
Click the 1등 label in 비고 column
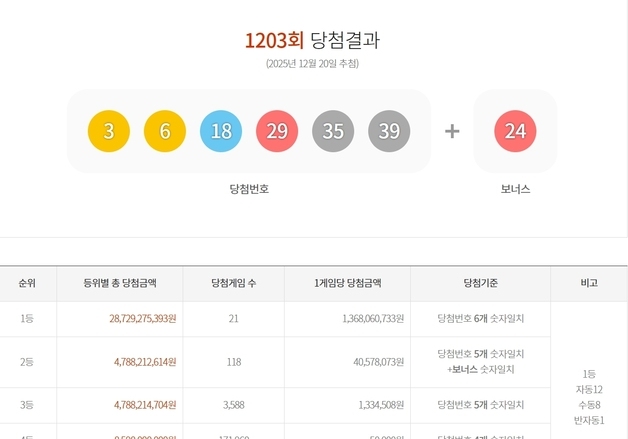[589, 374]
